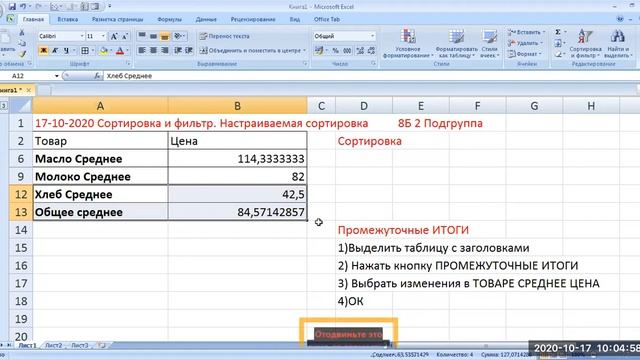Open the Лист2 sheet tab
This screenshot has width=640, height=360.
click(x=54, y=345)
